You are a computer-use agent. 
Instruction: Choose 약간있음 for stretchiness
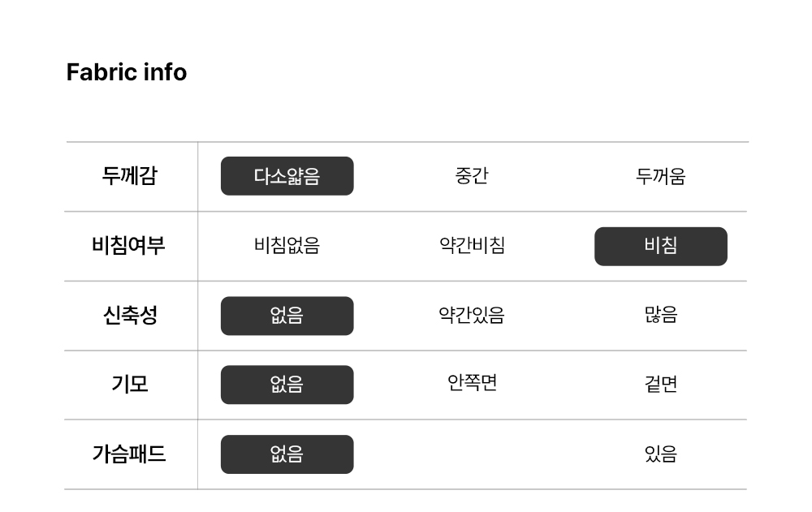click(471, 315)
